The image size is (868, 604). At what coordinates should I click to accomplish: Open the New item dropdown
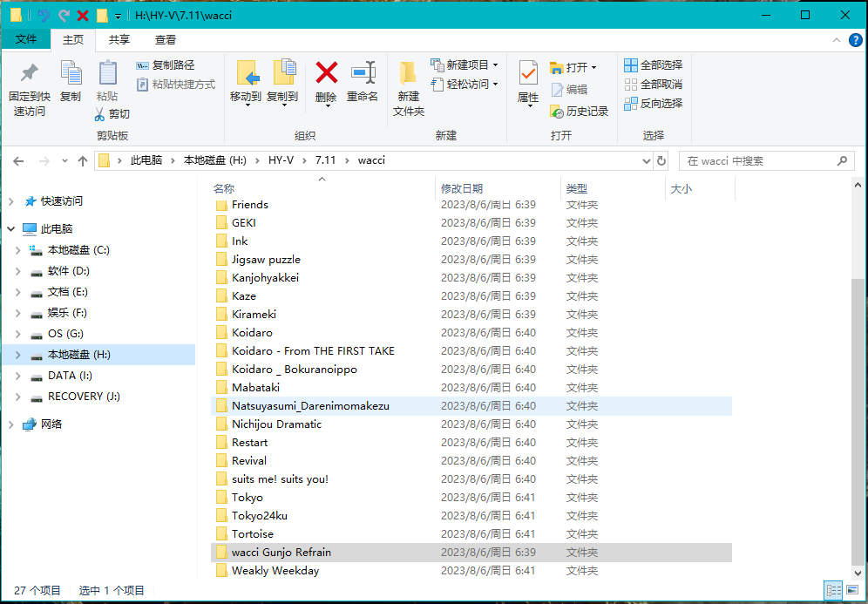[x=465, y=65]
